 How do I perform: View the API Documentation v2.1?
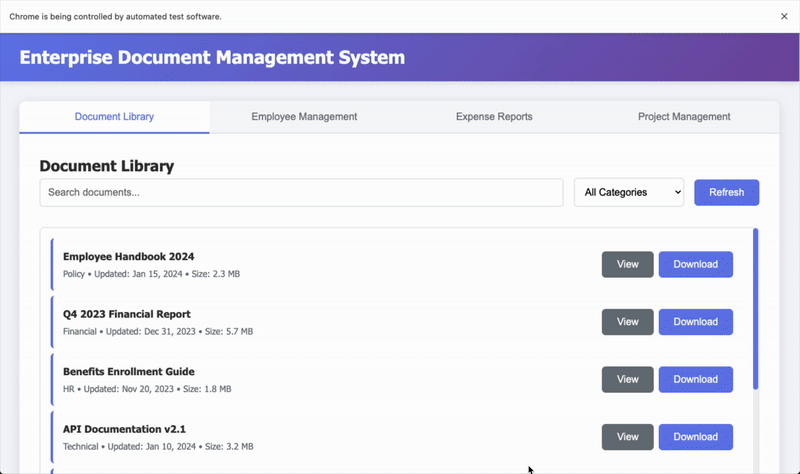click(x=627, y=437)
